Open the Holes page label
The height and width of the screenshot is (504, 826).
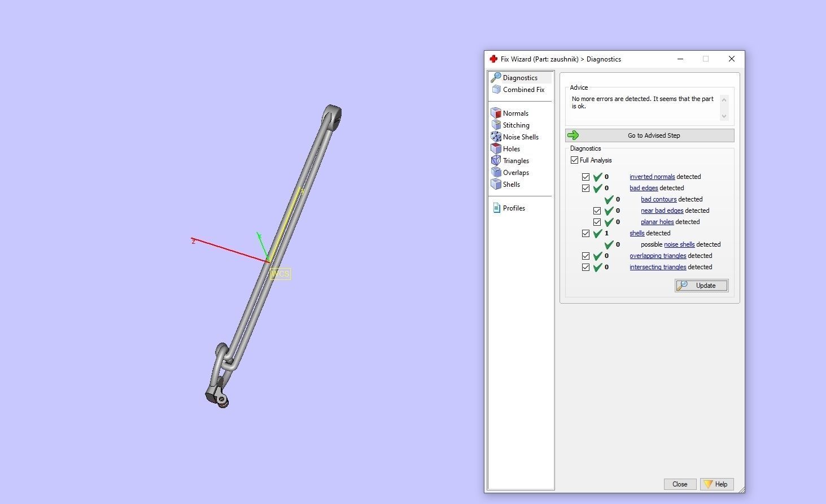coord(512,149)
